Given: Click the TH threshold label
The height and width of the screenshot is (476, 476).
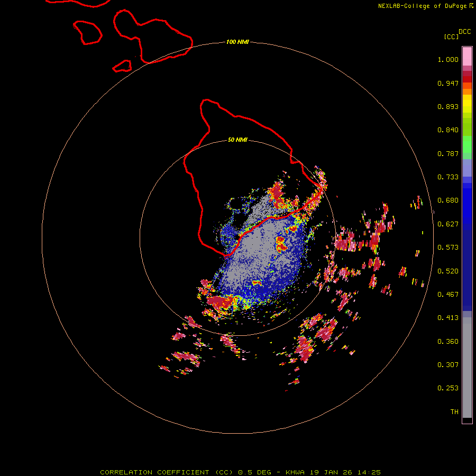Looking at the screenshot, I should [x=454, y=412].
